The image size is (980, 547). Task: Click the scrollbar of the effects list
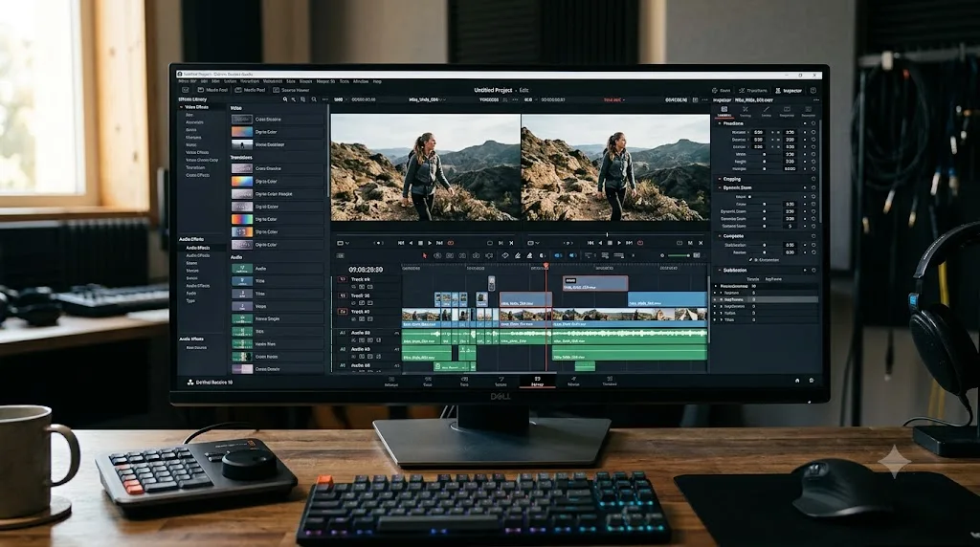tap(328, 150)
